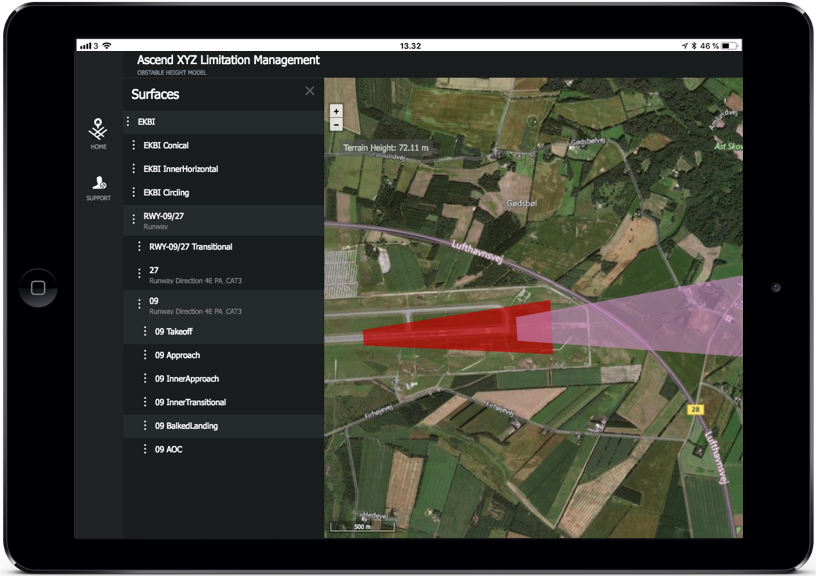Screen dimensions: 816x576
Task: Open options dots for EKBI Conical
Action: tap(133, 145)
